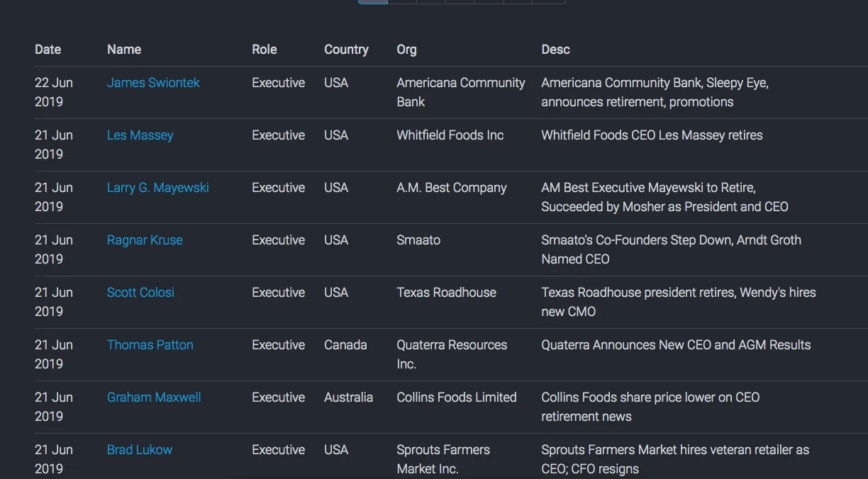Select the Quaterra Announces New CEO description
Viewport: 868px width, 479px height.
point(676,345)
